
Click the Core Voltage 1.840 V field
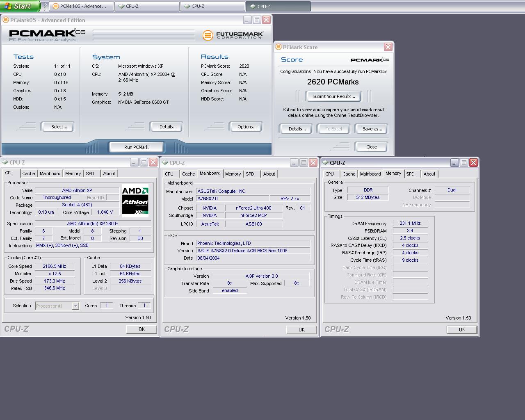[105, 212]
